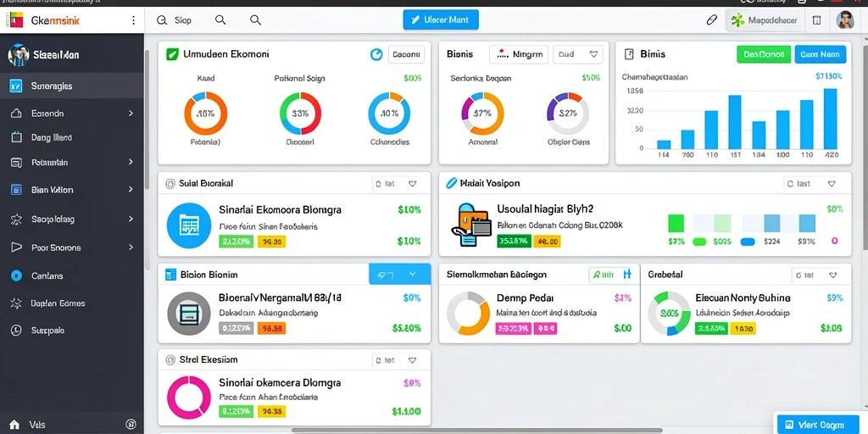This screenshot has height=434, width=868.
Task: Open the user avatar in top right
Action: (x=845, y=20)
